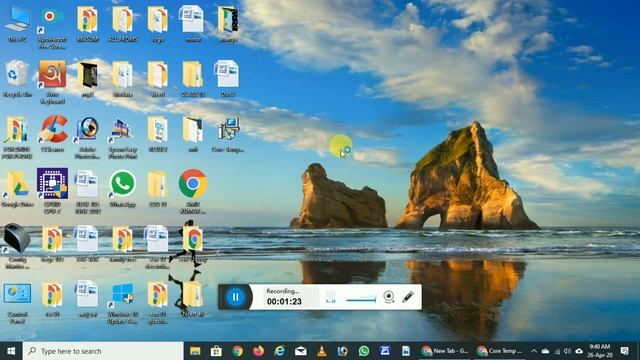
Task: Open the network status tray icon
Action: click(x=557, y=351)
